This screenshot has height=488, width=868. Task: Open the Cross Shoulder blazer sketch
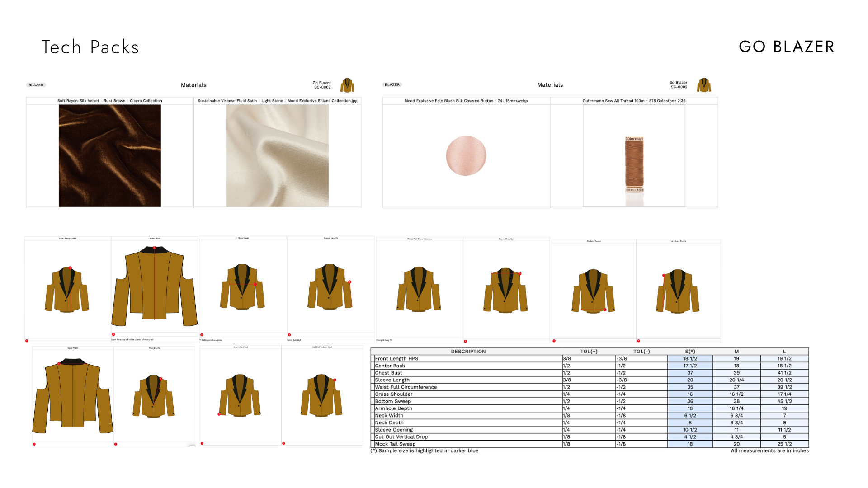point(505,291)
